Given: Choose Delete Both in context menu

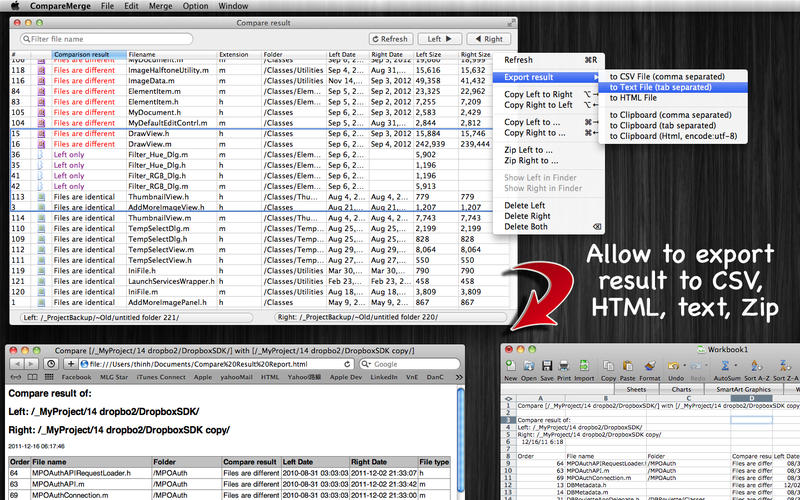Looking at the screenshot, I should 548,227.
